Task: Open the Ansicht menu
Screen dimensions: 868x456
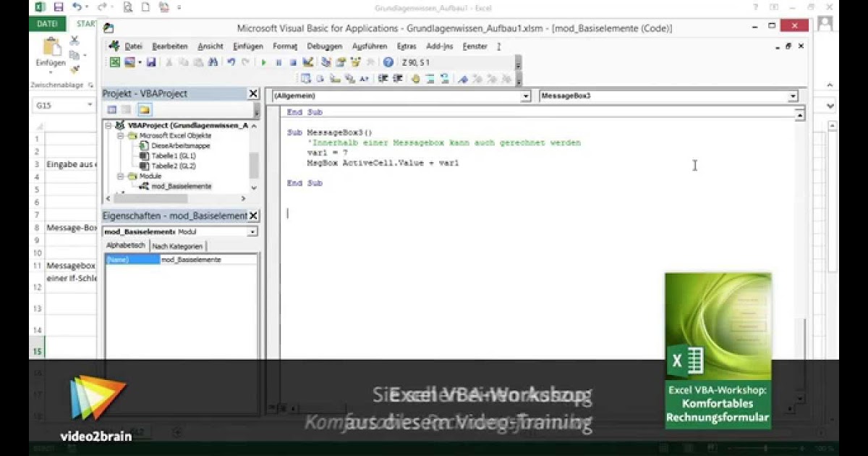Action: [x=210, y=46]
